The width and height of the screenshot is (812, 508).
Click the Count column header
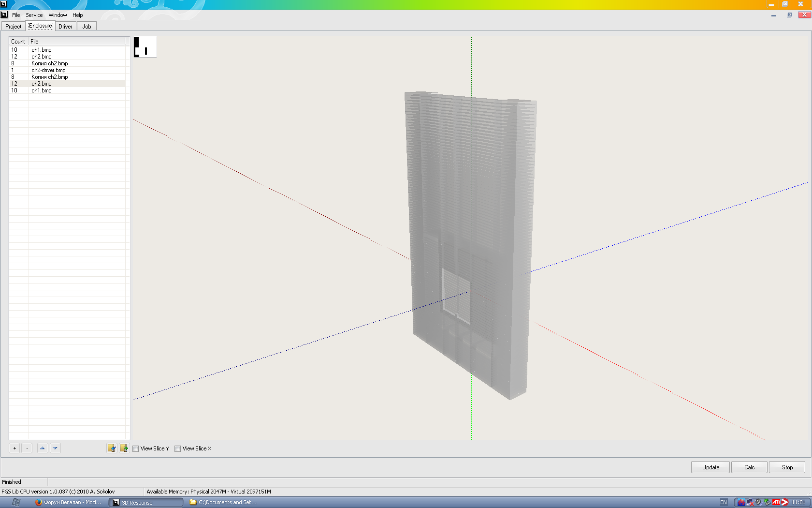click(18, 42)
